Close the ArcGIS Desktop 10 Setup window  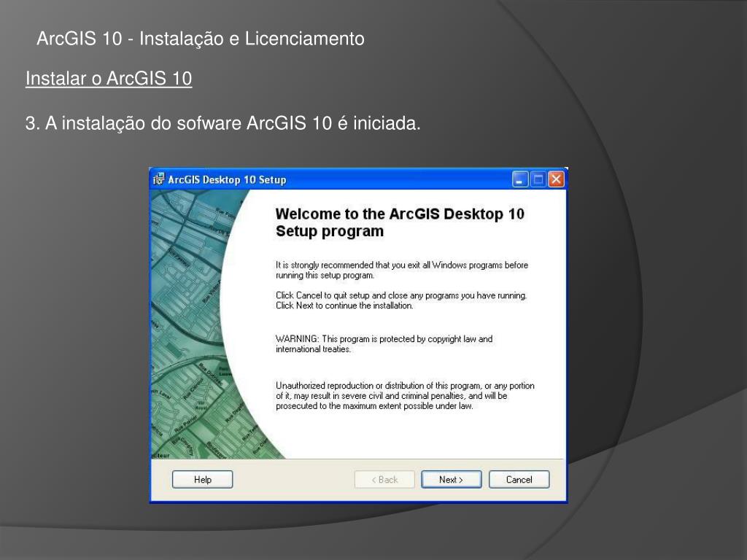(x=556, y=179)
